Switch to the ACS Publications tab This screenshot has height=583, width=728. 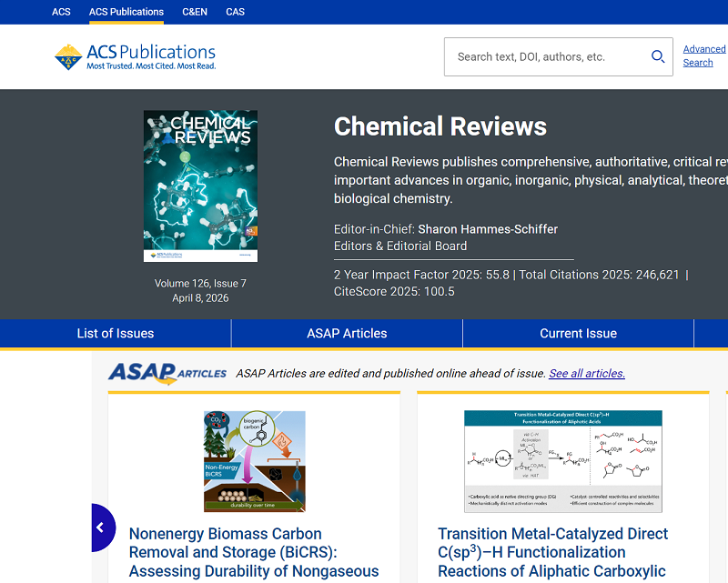click(126, 12)
